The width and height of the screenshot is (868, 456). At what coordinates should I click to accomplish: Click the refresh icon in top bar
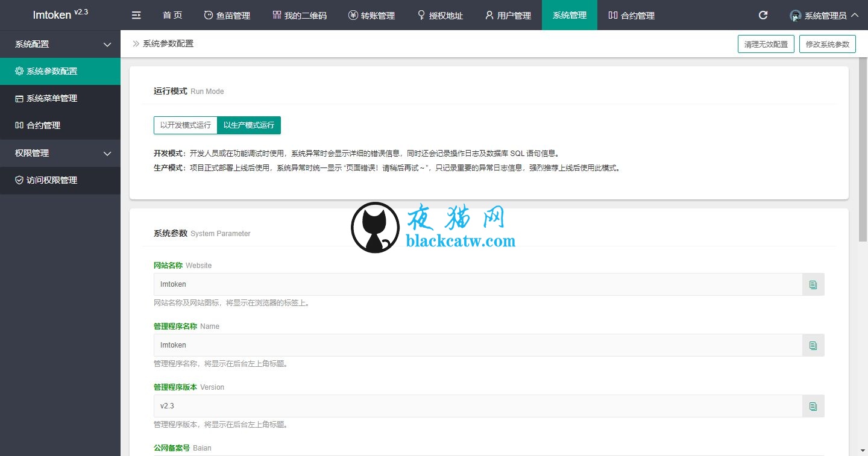click(x=763, y=15)
